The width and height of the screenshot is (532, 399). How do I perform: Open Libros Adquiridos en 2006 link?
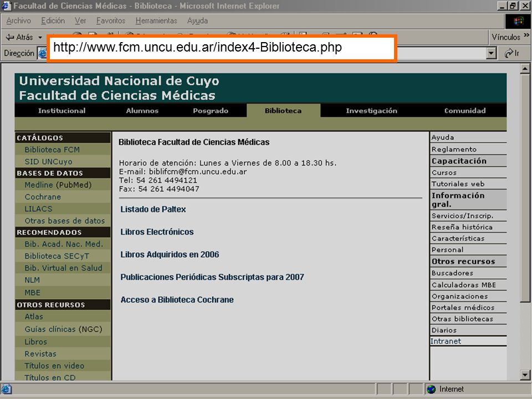[x=170, y=254]
